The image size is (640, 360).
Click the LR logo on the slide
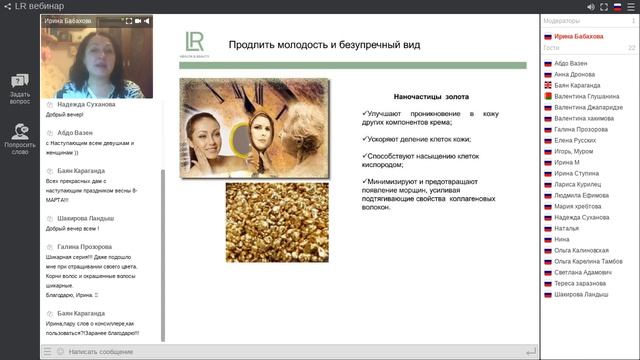194,44
